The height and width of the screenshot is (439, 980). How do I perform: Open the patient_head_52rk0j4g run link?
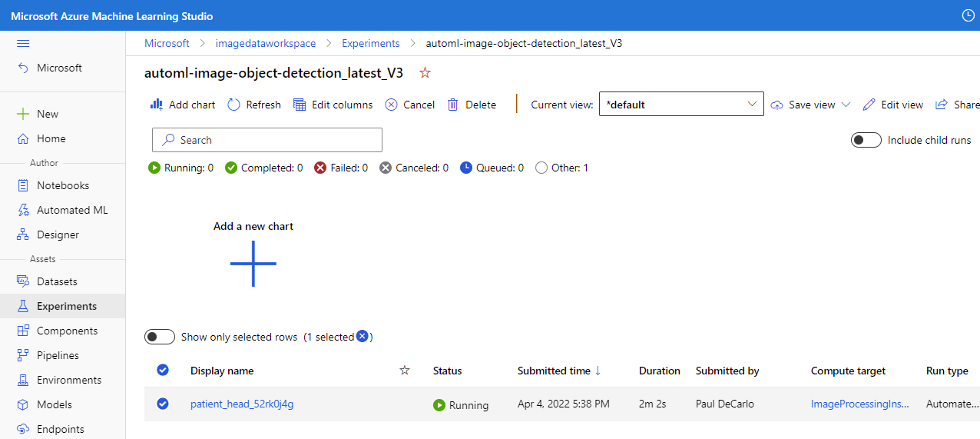(242, 404)
